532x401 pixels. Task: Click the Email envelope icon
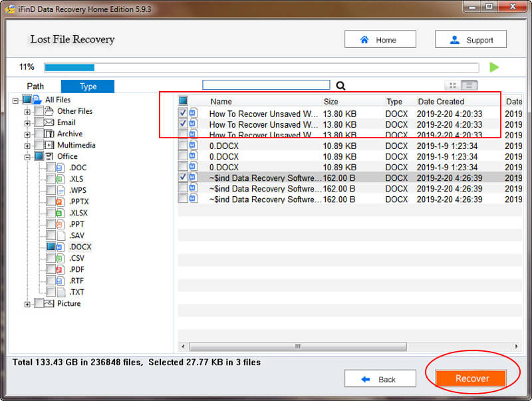click(x=49, y=122)
